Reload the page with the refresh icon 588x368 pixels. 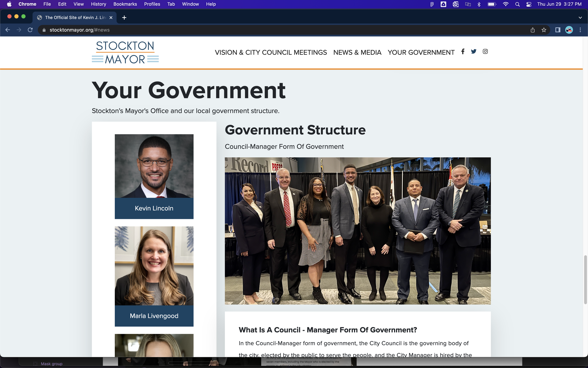coord(30,30)
